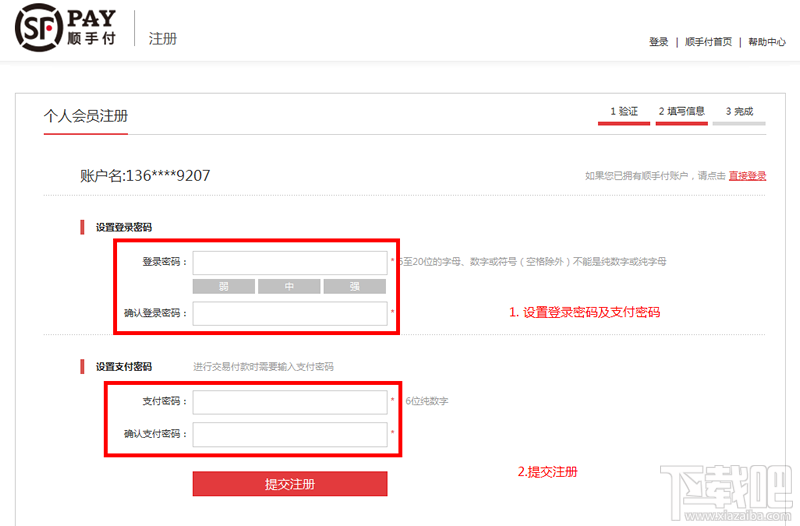Click the 弱 password strength indicator
This screenshot has height=526, width=800.
[x=224, y=286]
